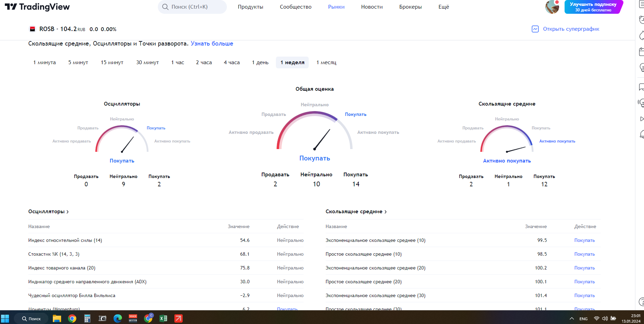Click the Улучшить подписку button
Screen dimensions: 644x324
593,7
